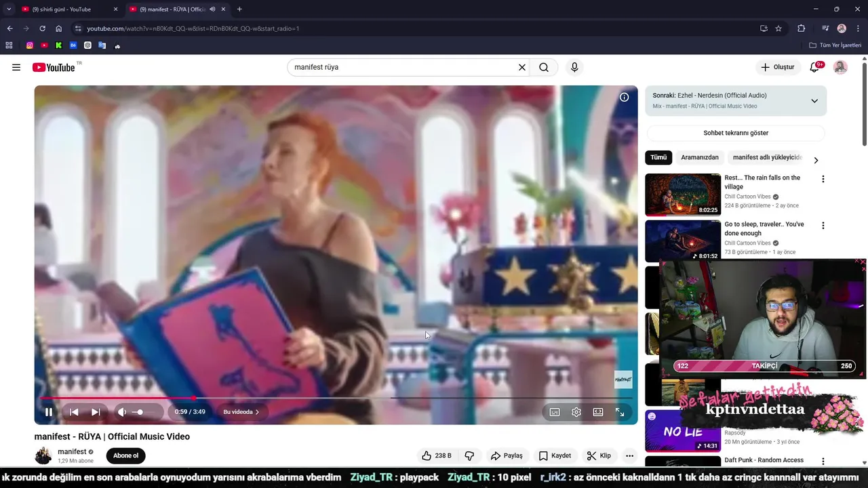Open 'Rest... The rain falls' video thumbnail
868x488 pixels.
tap(683, 195)
